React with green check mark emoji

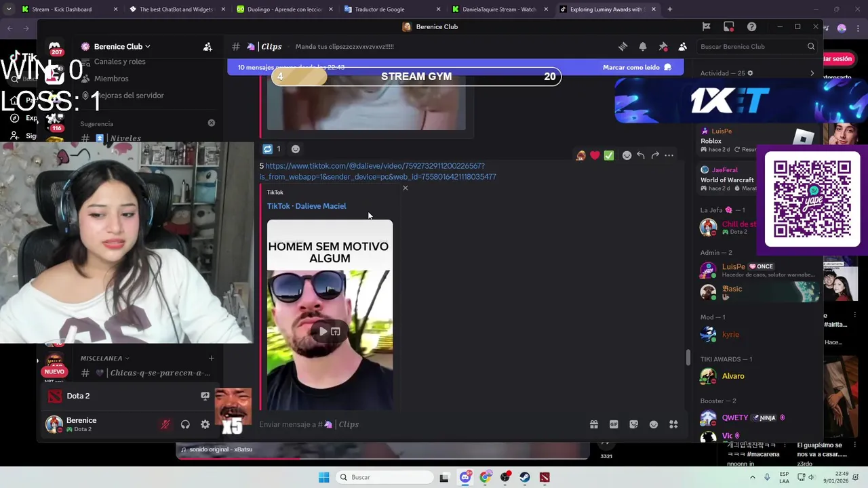pyautogui.click(x=609, y=156)
